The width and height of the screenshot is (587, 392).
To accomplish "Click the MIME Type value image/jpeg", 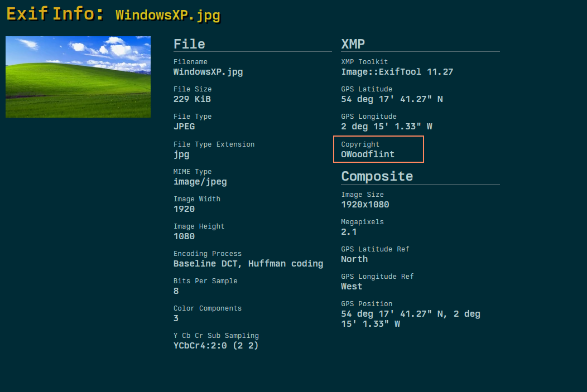I will pos(200,182).
